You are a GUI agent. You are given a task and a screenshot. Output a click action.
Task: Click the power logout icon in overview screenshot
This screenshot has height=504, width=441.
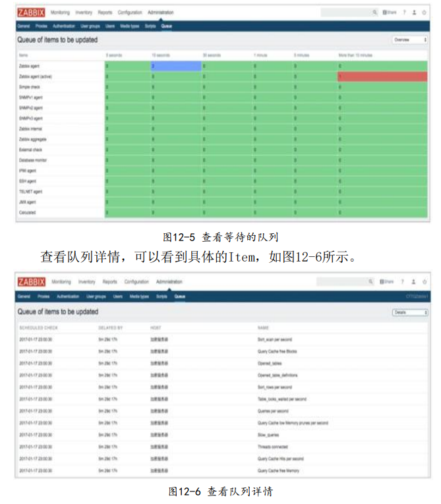point(425,13)
